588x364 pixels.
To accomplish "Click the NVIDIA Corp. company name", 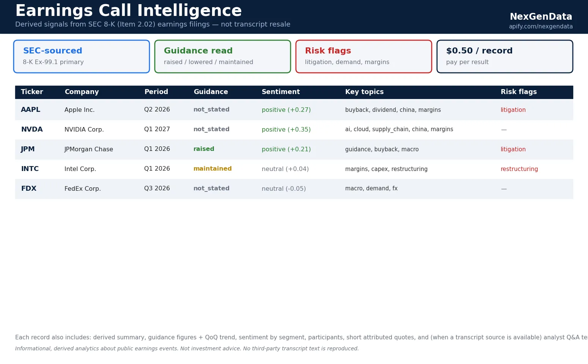I will pos(84,129).
